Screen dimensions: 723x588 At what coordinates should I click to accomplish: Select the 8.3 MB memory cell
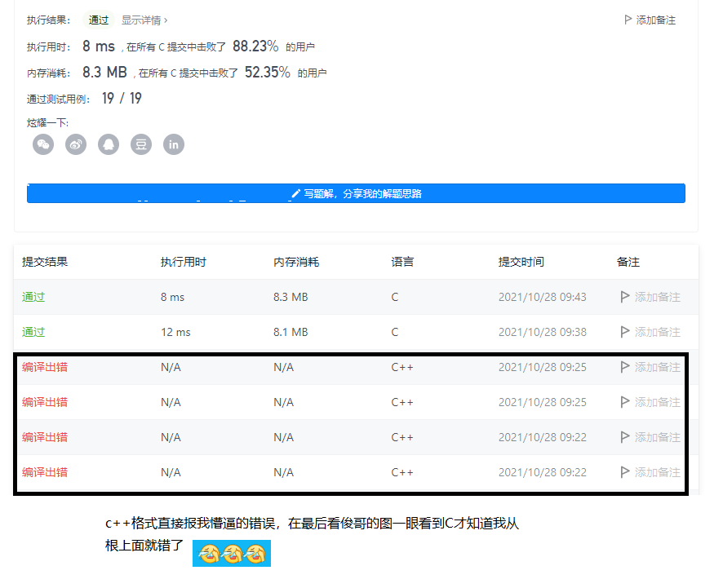[x=291, y=297]
